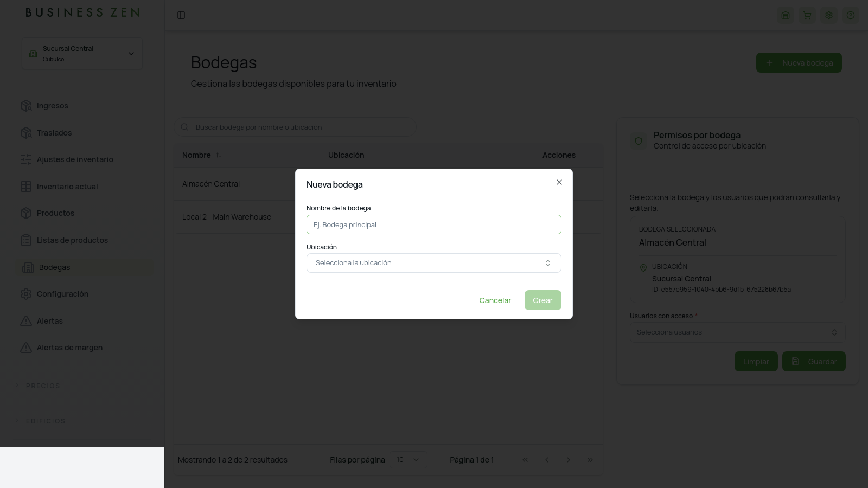This screenshot has height=488, width=868.
Task: Click the Limpiar button
Action: 756,362
